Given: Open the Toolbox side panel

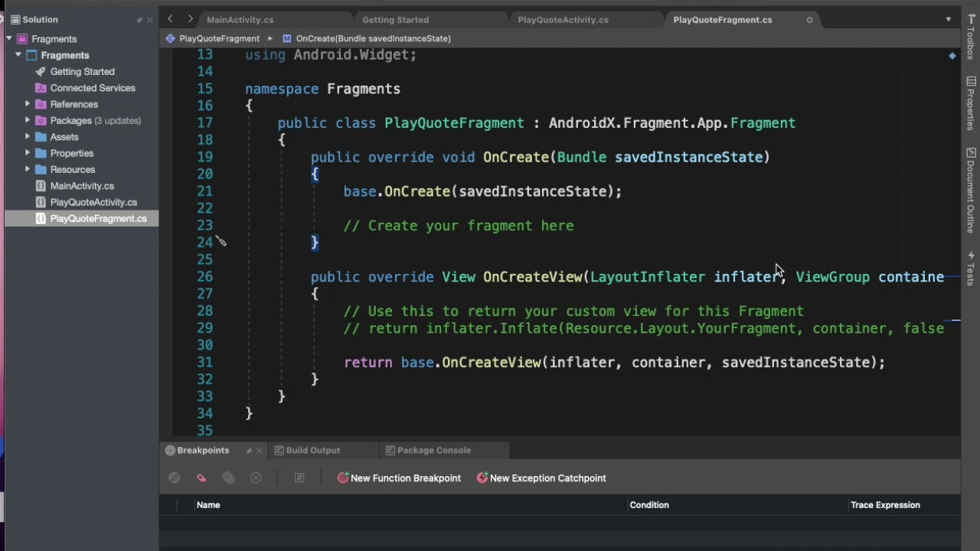Looking at the screenshot, I should [x=971, y=37].
